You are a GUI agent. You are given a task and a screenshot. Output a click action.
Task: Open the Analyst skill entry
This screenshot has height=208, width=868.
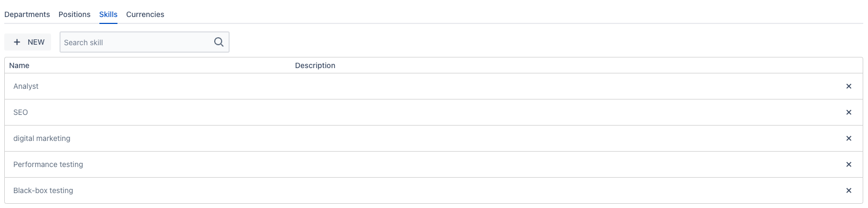tap(26, 86)
